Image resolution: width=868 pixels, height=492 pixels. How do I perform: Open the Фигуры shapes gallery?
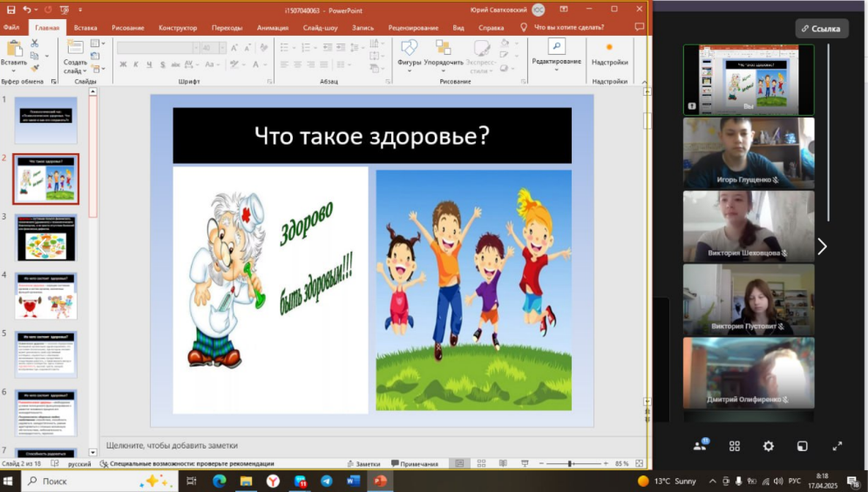[x=409, y=54]
